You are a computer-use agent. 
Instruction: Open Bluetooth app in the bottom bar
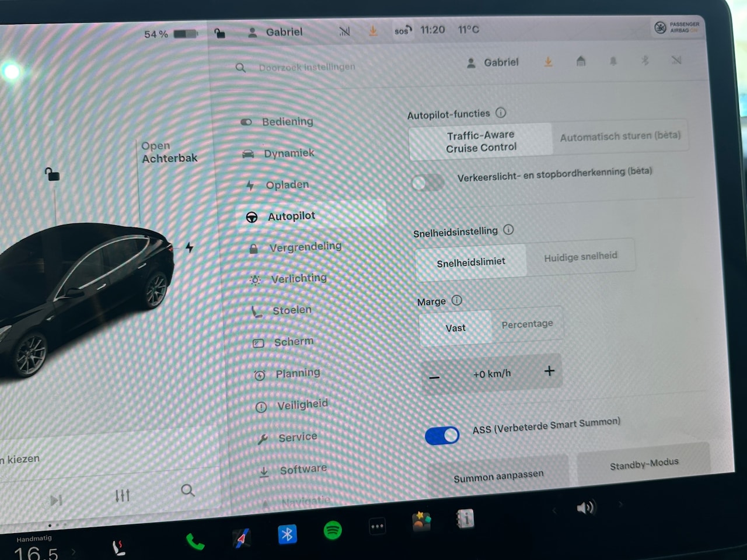coord(287,534)
